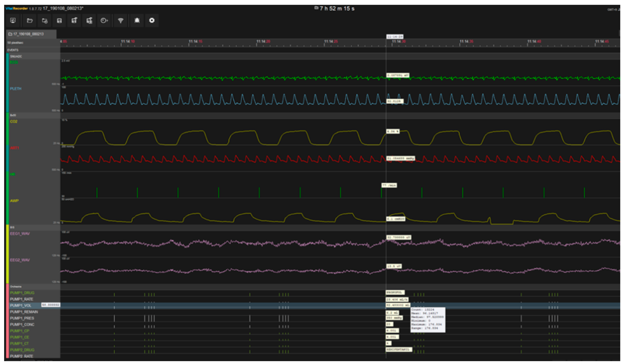The width and height of the screenshot is (624, 364).
Task: Click the first export (disk with arrow) icon
Action: pyautogui.click(x=74, y=20)
